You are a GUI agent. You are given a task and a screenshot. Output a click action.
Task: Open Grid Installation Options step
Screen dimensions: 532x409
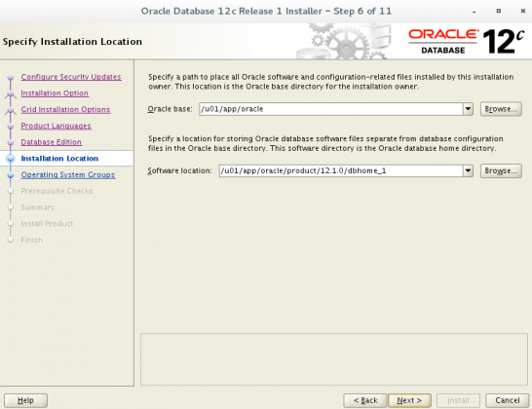(x=65, y=109)
